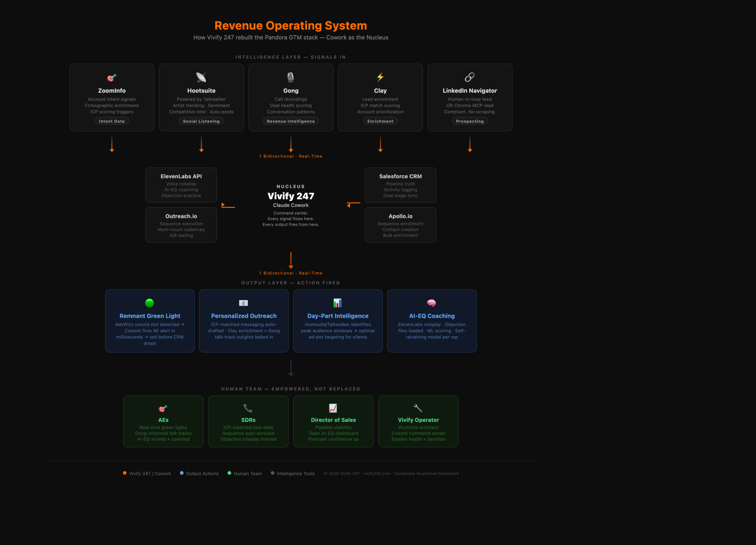Click the Day-Part Intelligence heading
The height and width of the screenshot is (545, 756).
pos(338,316)
